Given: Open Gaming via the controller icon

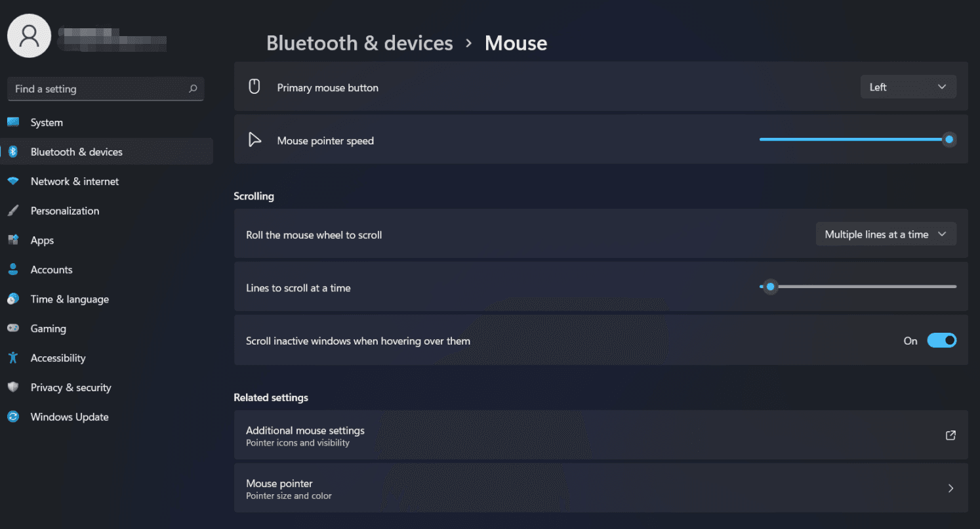Looking at the screenshot, I should tap(13, 328).
